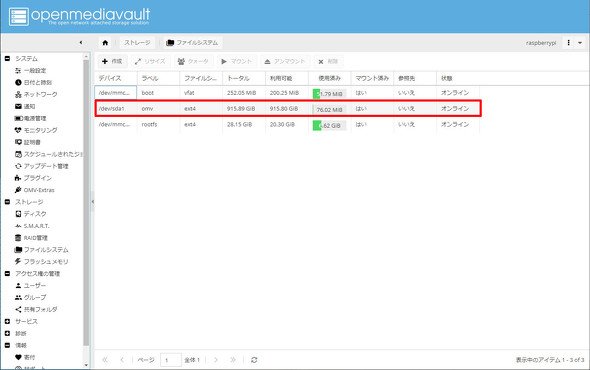Go to home via house icon
The width and height of the screenshot is (590, 370).
[105, 43]
